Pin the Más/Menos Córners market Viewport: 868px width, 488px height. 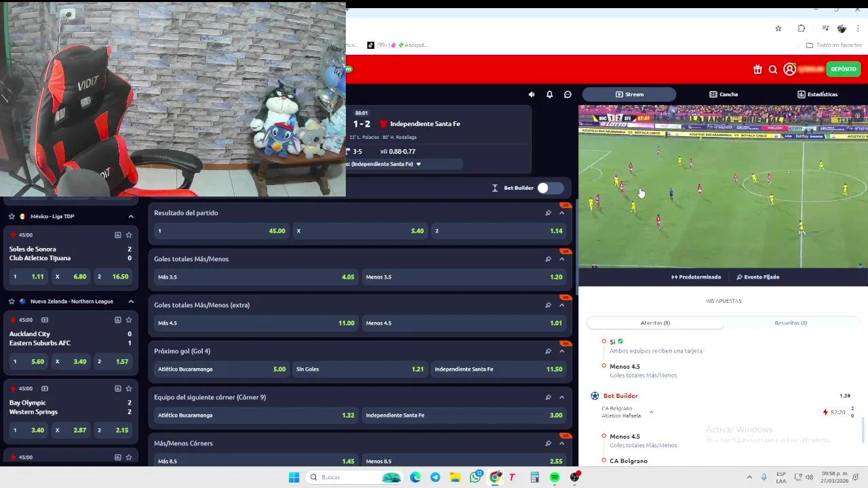click(x=548, y=443)
